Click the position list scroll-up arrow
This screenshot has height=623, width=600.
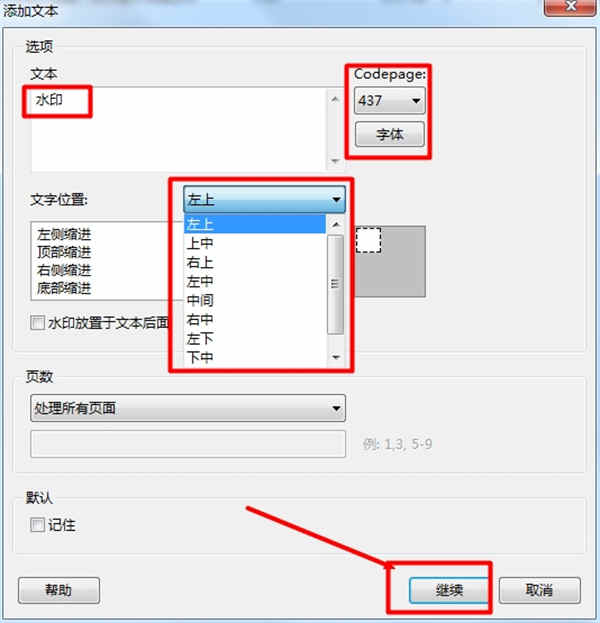coord(336,224)
